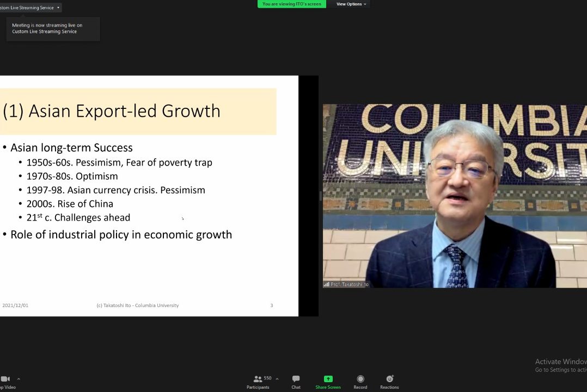
Task: Click the Prof. Takatoshi Ito name label
Action: 349,284
